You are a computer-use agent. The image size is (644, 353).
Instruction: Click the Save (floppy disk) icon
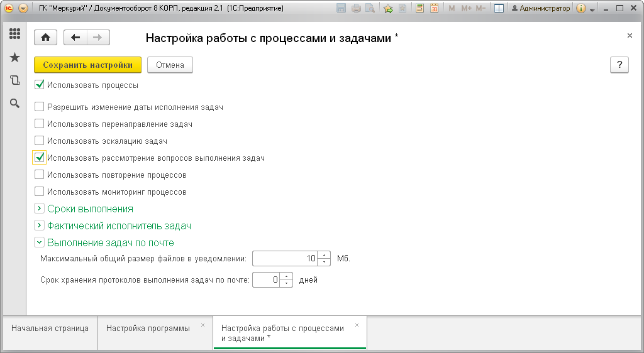point(341,8)
